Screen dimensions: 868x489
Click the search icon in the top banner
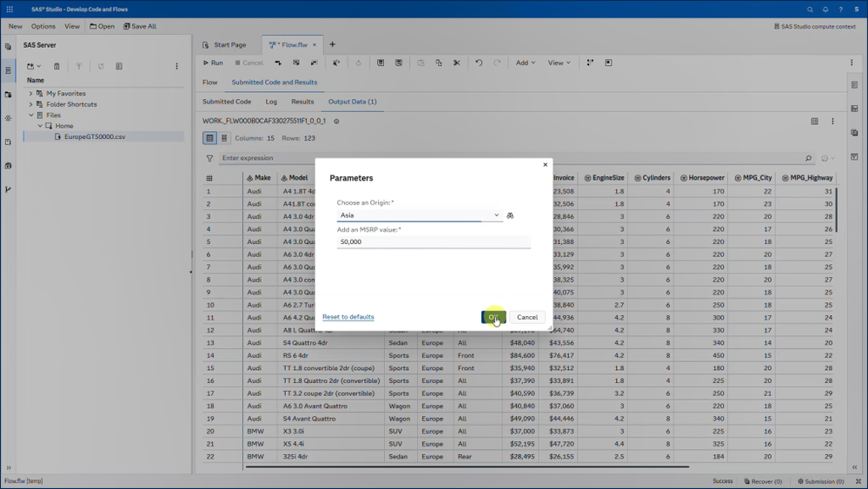click(810, 10)
